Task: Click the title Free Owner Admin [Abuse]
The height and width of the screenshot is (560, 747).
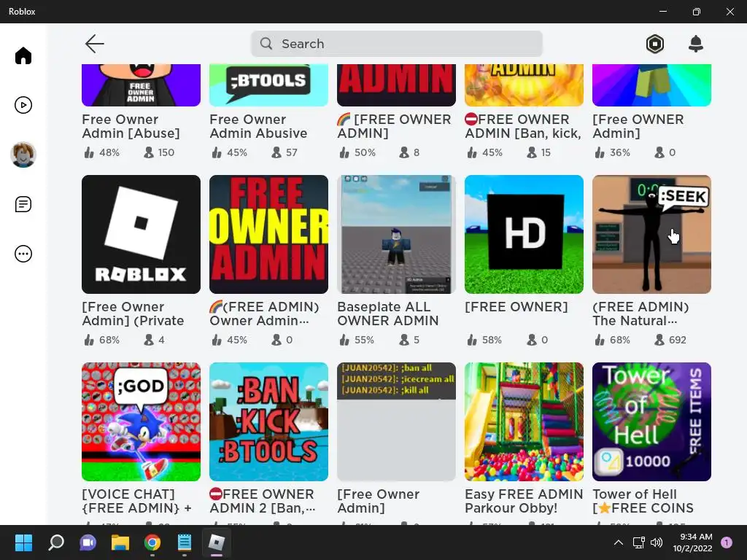Action: pos(131,126)
